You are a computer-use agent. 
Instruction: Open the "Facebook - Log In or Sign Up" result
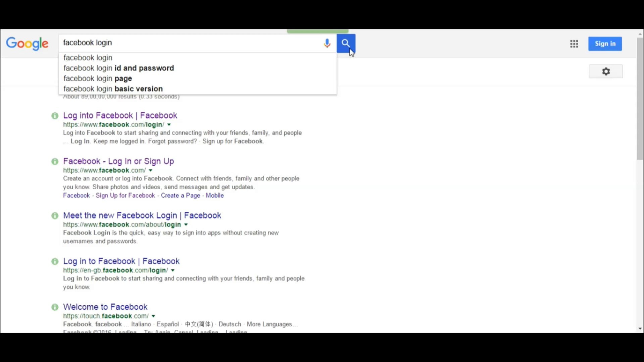pos(119,162)
